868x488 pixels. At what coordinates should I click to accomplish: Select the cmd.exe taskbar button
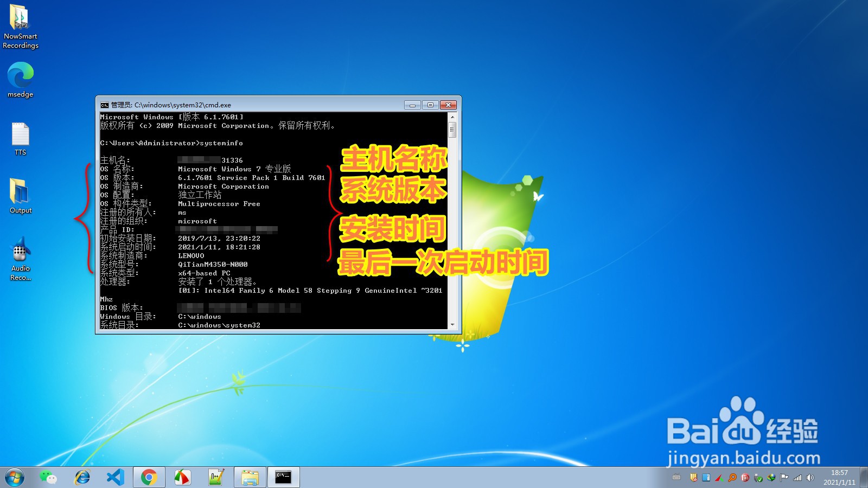[x=284, y=477]
